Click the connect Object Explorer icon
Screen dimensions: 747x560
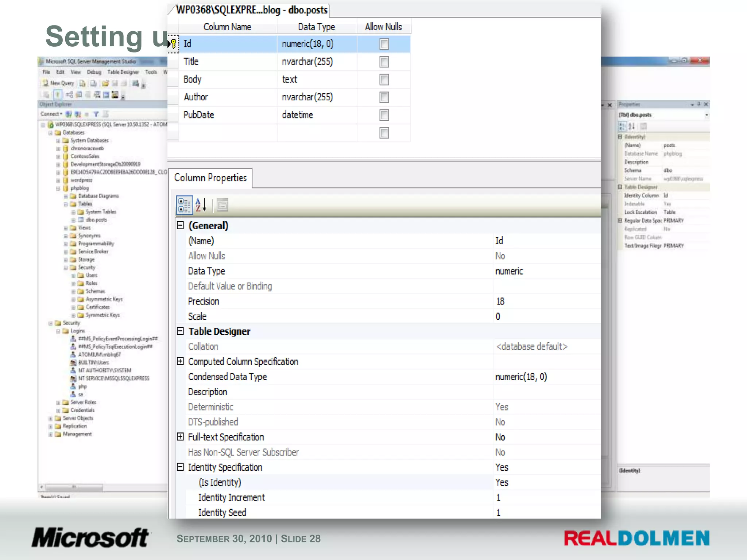[x=68, y=114]
